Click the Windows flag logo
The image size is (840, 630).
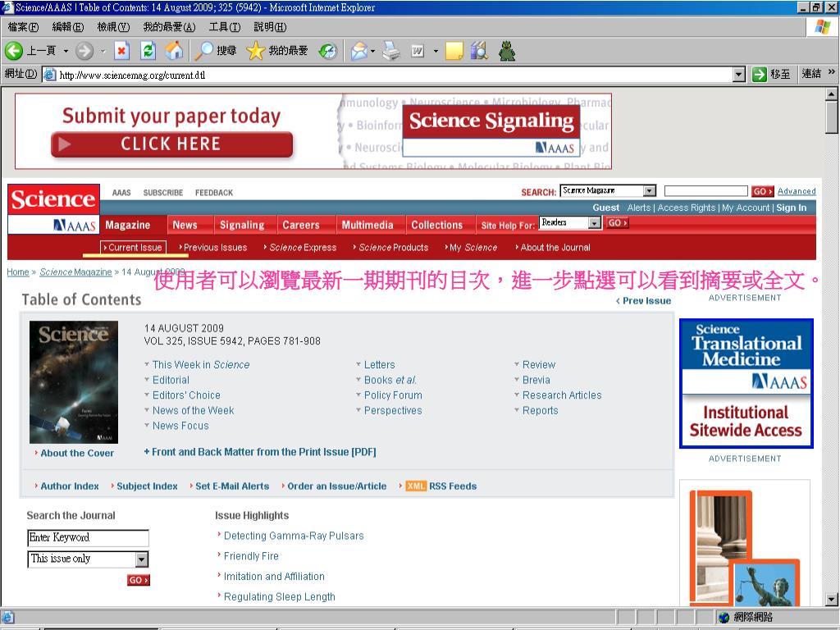[x=822, y=27]
